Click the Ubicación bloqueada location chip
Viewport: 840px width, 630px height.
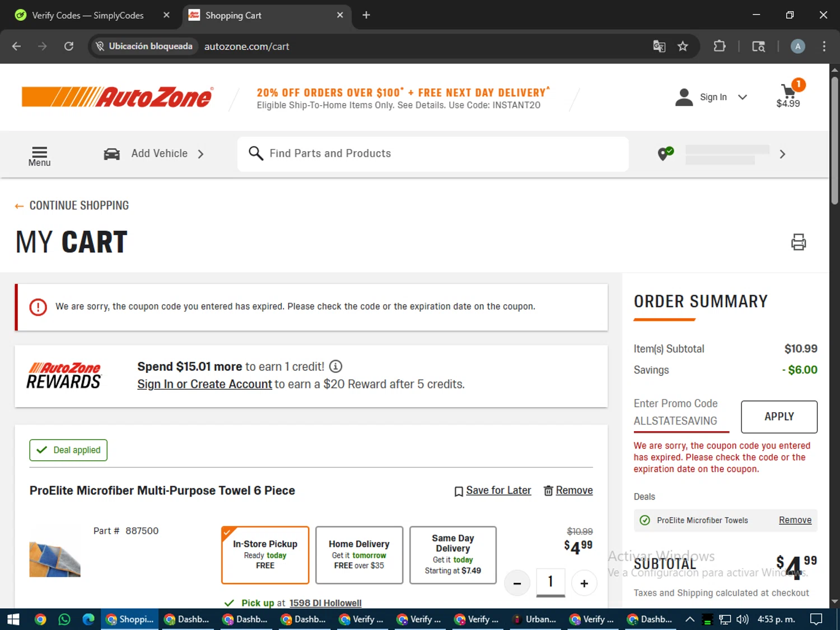pyautogui.click(x=144, y=46)
